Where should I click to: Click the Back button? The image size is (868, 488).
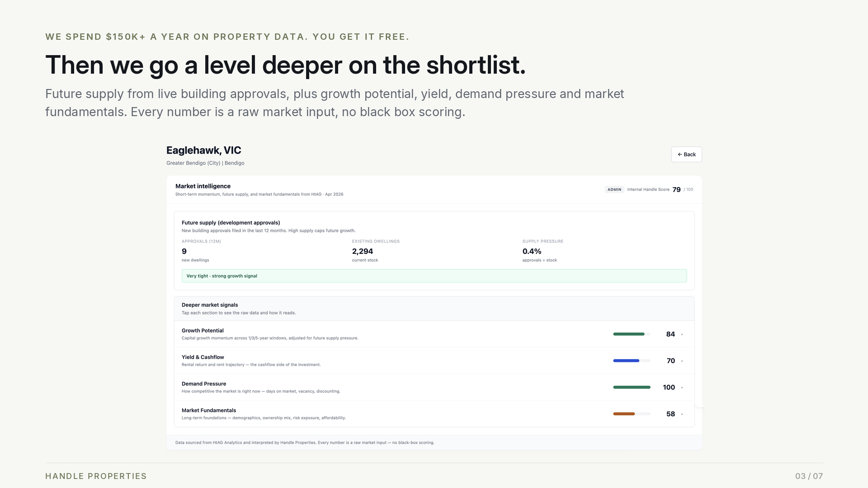(x=686, y=155)
